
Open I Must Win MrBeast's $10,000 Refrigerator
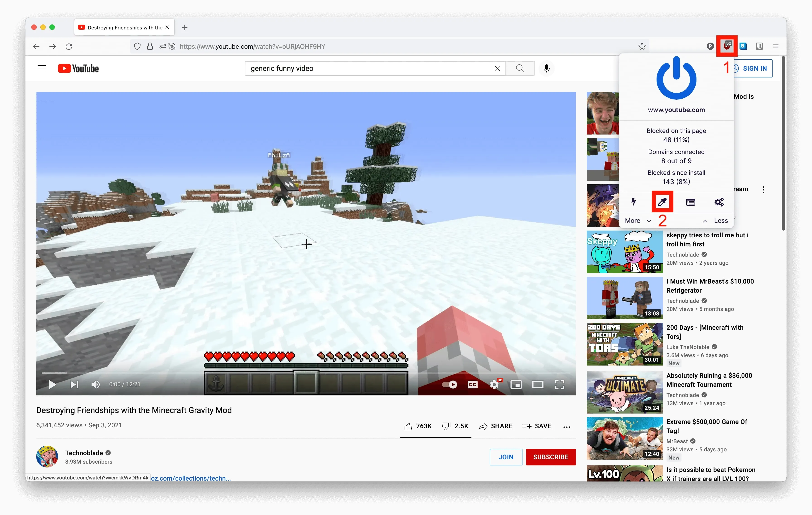click(x=710, y=286)
